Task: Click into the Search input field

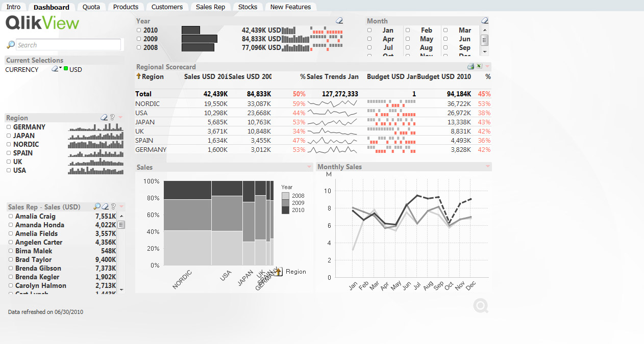Action: coord(69,45)
